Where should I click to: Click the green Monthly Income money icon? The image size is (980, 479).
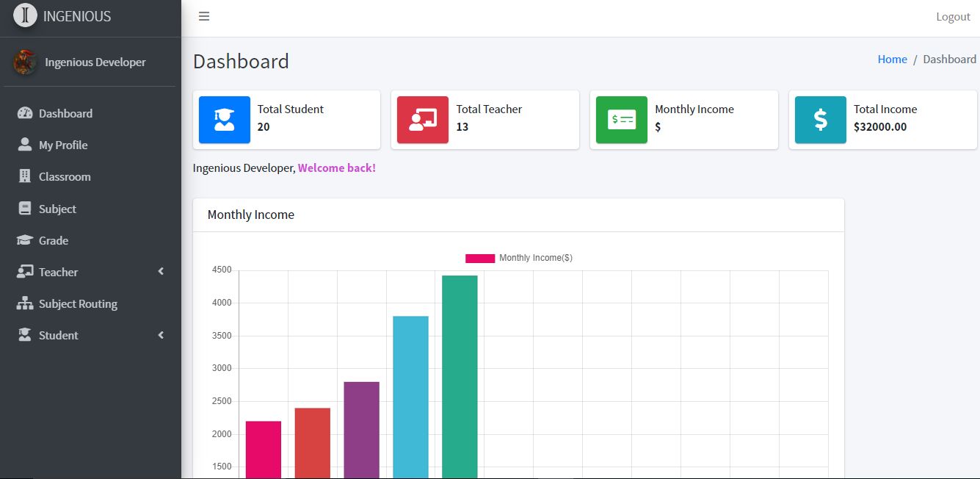click(622, 120)
